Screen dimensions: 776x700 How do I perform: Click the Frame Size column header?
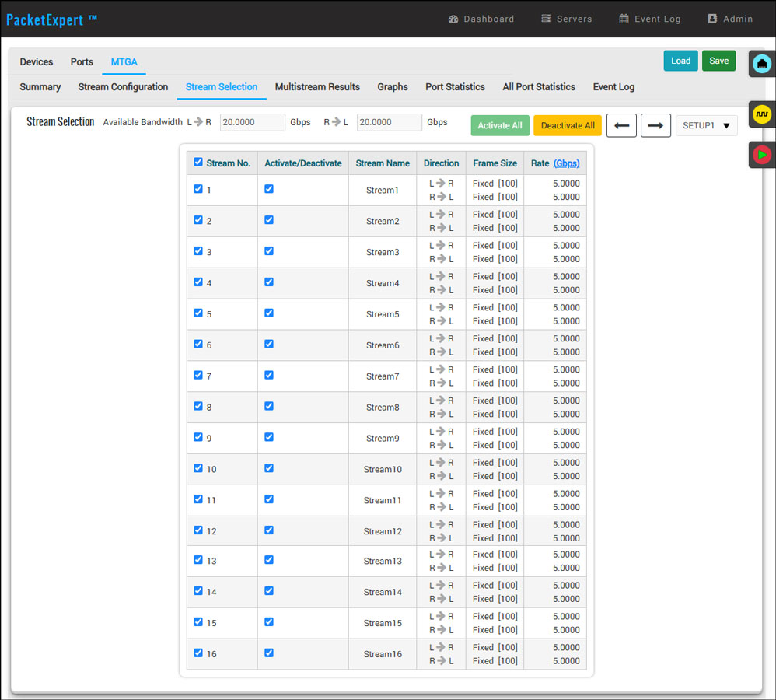[495, 163]
